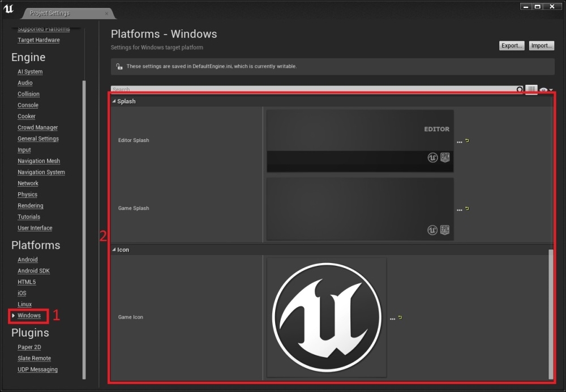Screen dimensions: 566x392
Task: Open User Interface settings
Action: point(35,229)
